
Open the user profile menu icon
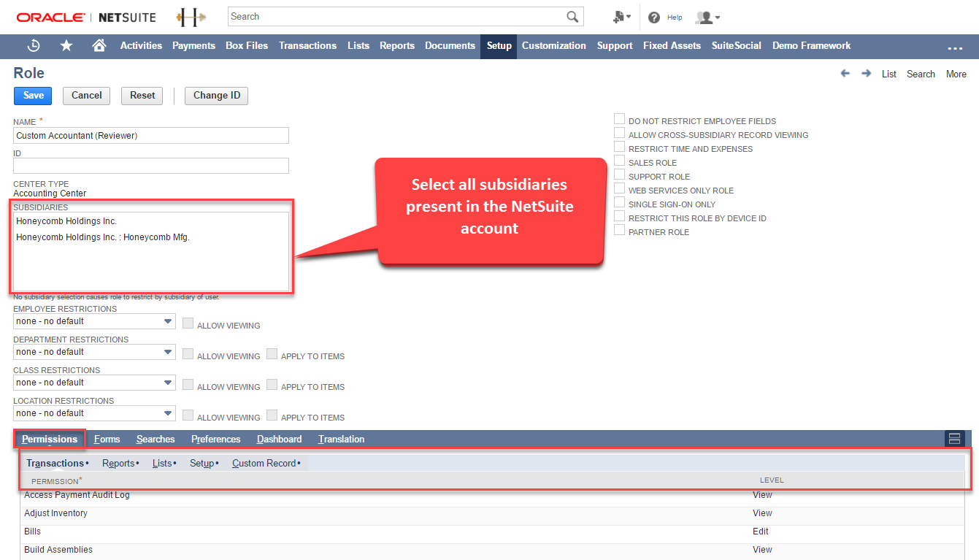(707, 17)
